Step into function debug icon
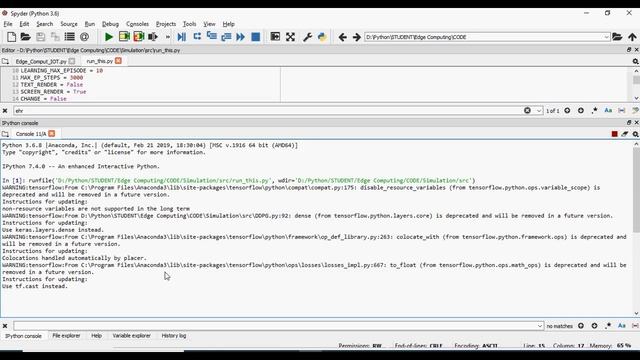Screen dimensions: 640x360 [211, 37]
